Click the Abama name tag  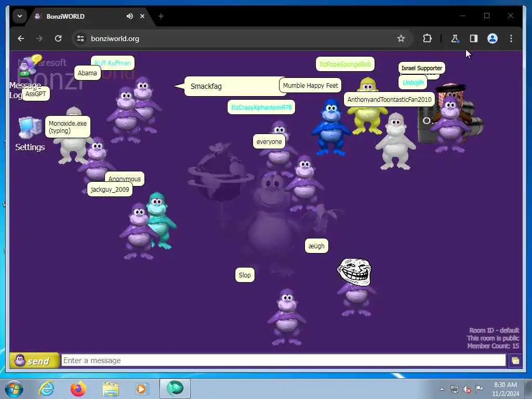click(x=87, y=73)
